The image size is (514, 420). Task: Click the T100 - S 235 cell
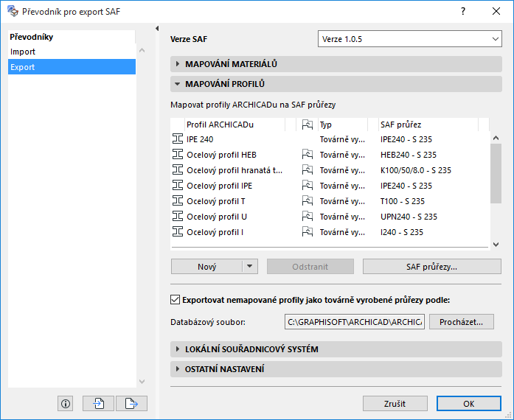(402, 201)
